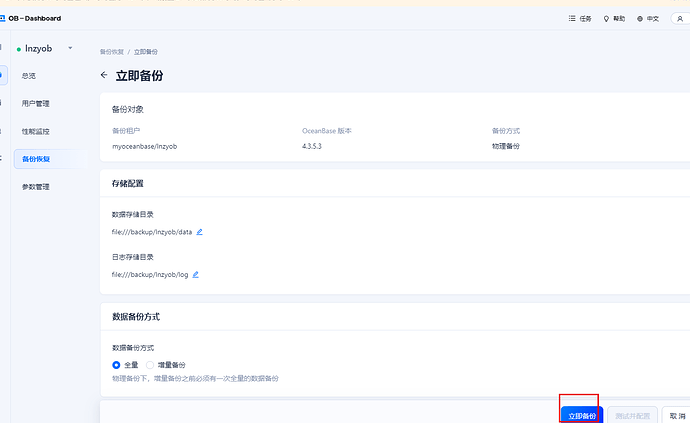Select the 全量 full backup radio

click(117, 365)
